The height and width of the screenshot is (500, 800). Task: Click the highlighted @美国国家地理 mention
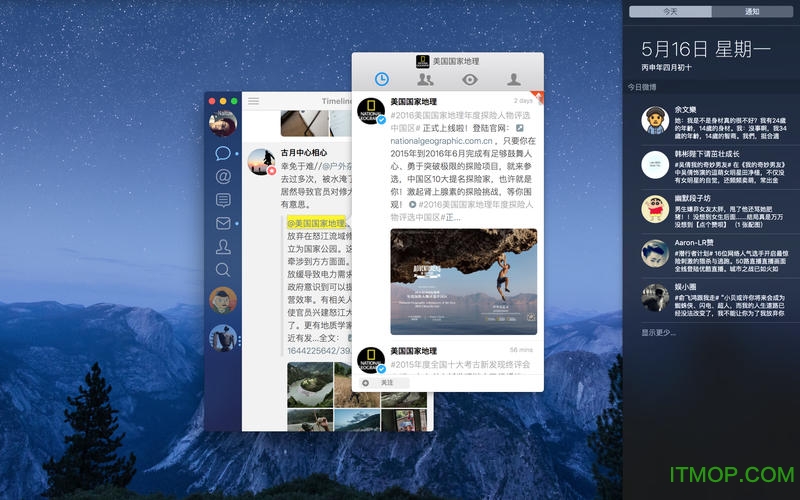[x=316, y=222]
